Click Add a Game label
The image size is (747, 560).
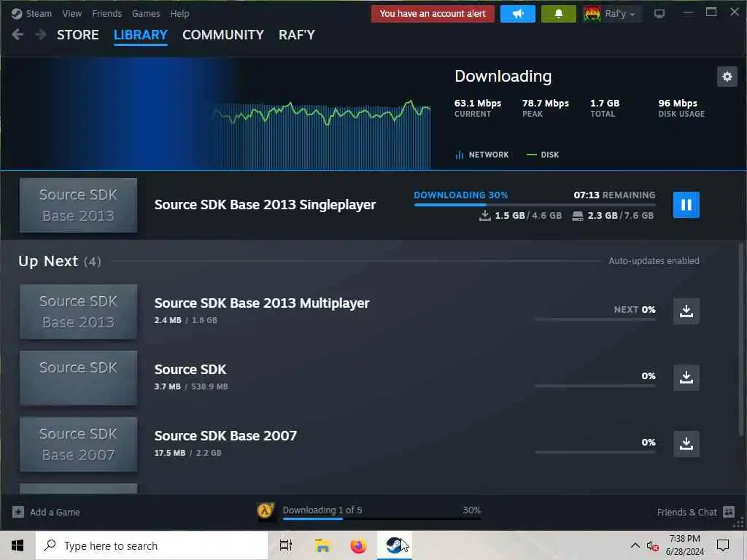55,513
